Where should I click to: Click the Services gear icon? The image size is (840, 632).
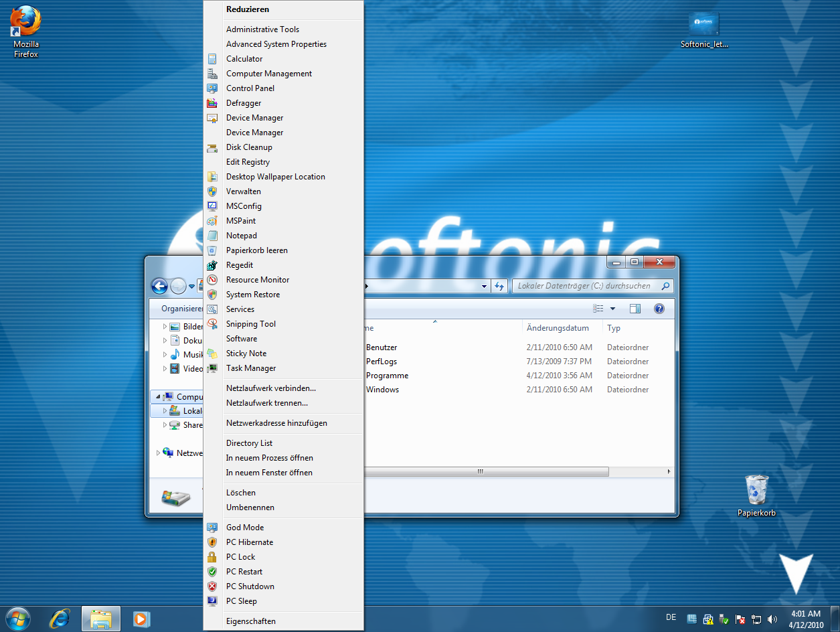click(x=212, y=309)
